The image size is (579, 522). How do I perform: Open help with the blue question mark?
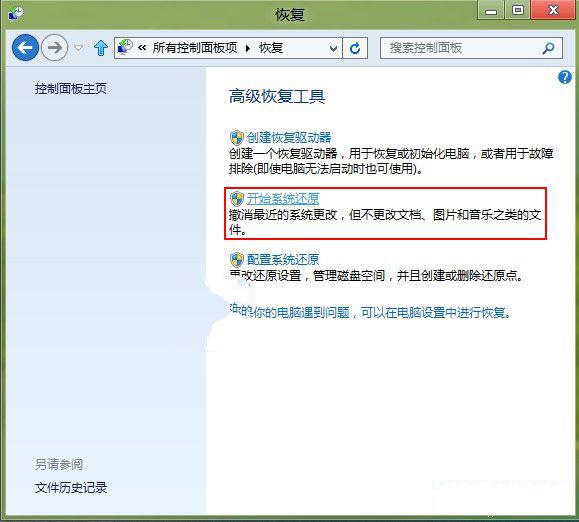pyautogui.click(x=565, y=77)
